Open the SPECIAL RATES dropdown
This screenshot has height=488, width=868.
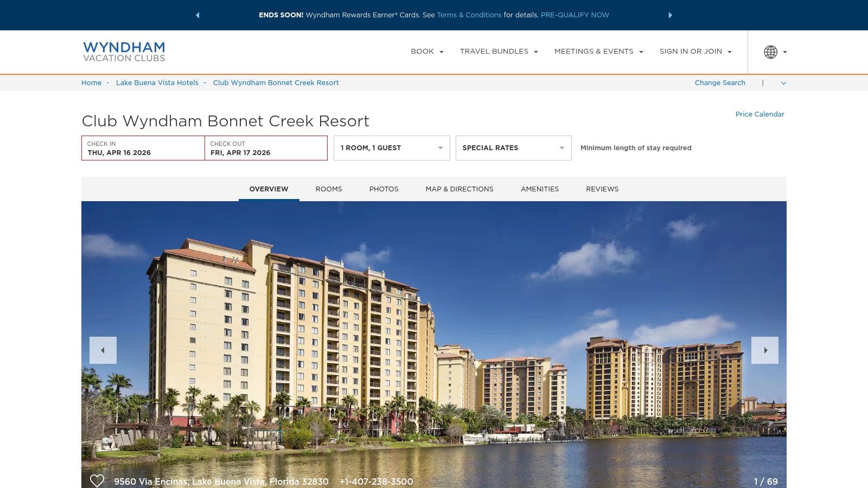[513, 147]
